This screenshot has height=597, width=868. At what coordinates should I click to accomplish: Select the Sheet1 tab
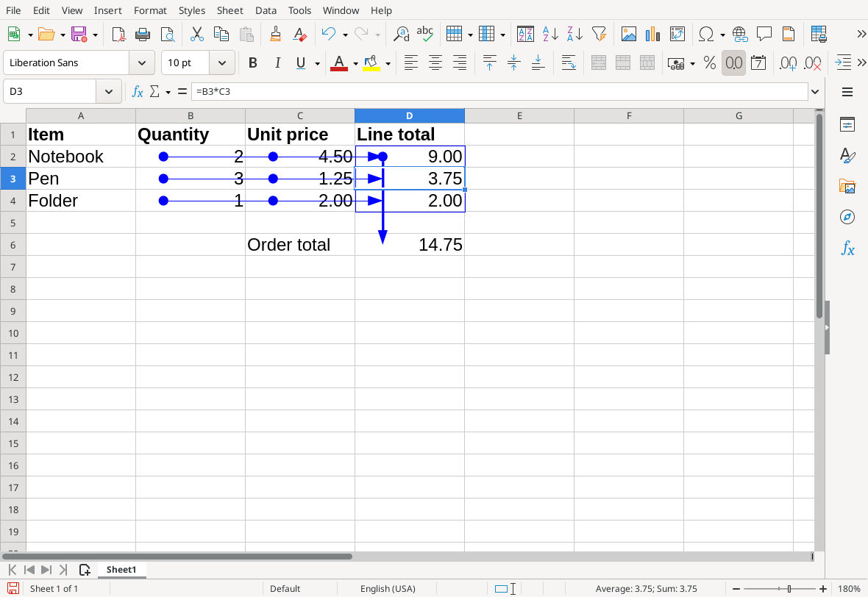(121, 570)
